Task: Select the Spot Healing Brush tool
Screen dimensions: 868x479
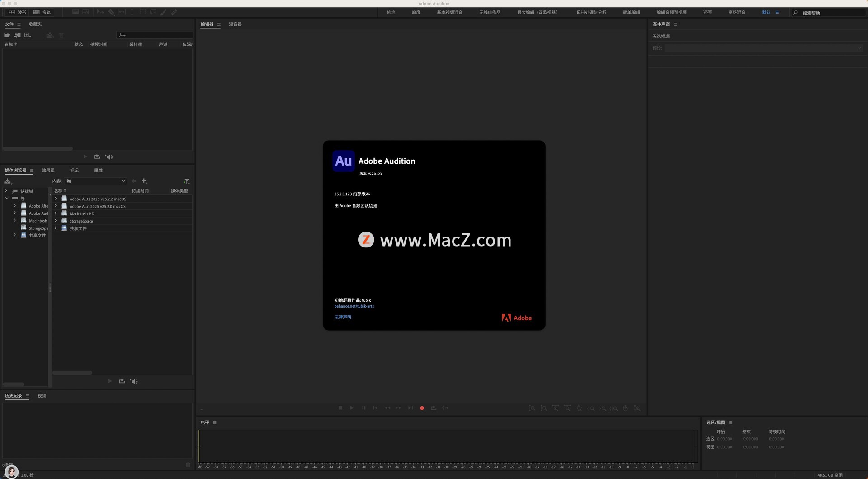Action: tap(174, 12)
